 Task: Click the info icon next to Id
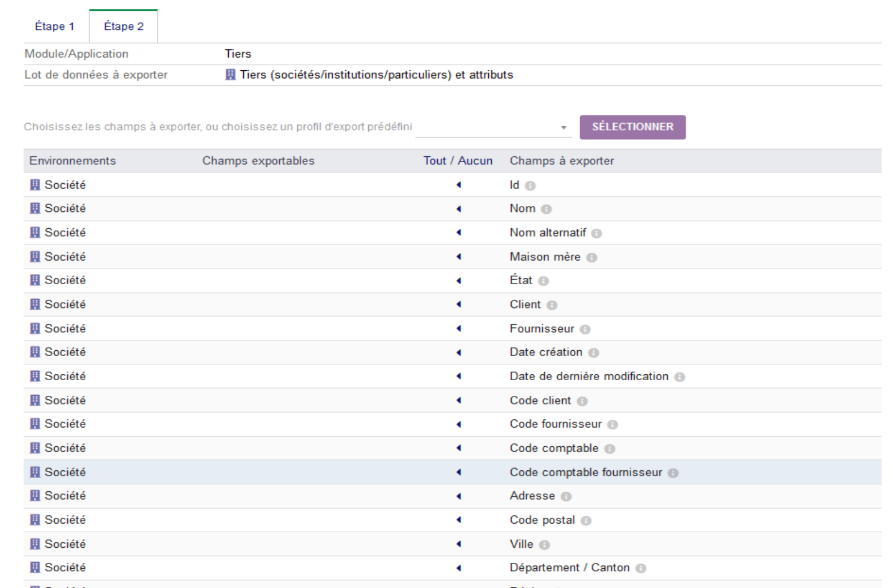pyautogui.click(x=530, y=186)
